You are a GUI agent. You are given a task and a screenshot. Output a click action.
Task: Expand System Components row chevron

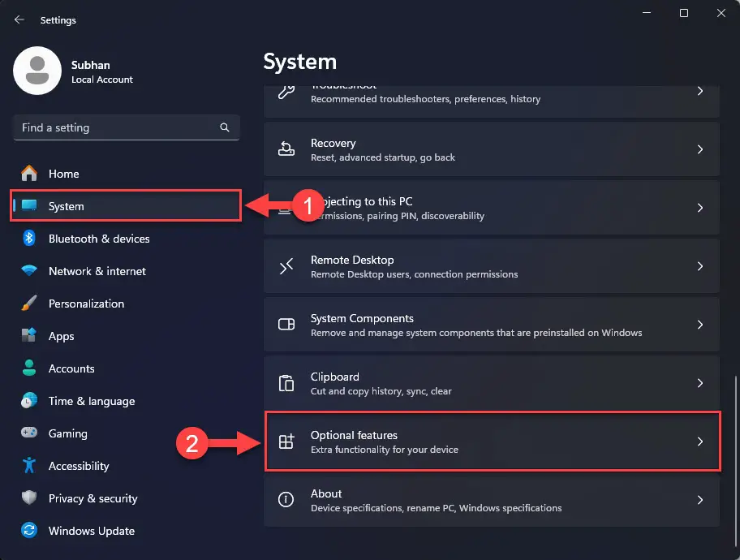pos(700,325)
